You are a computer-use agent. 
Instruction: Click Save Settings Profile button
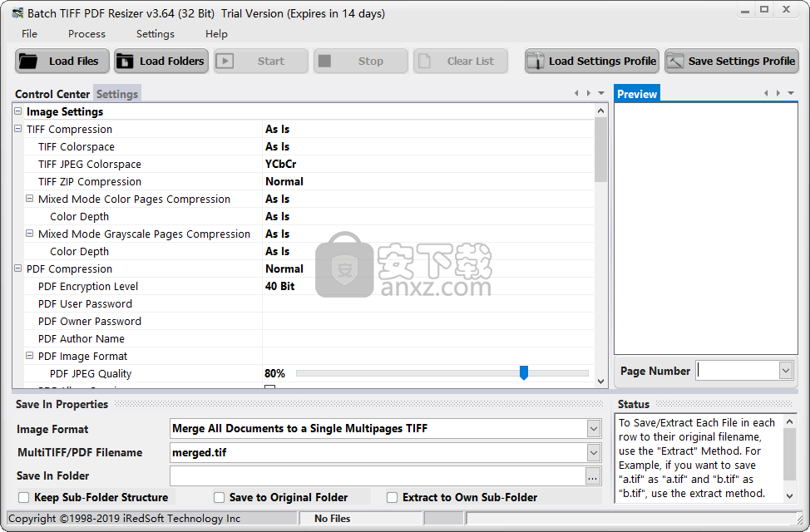tap(732, 61)
